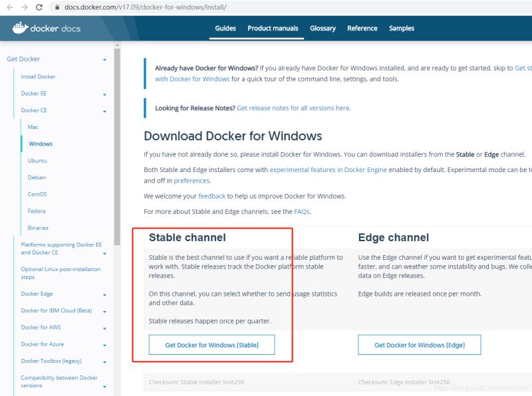Switch to the Guides tab
Viewport: 532px width, 396px height.
(225, 28)
